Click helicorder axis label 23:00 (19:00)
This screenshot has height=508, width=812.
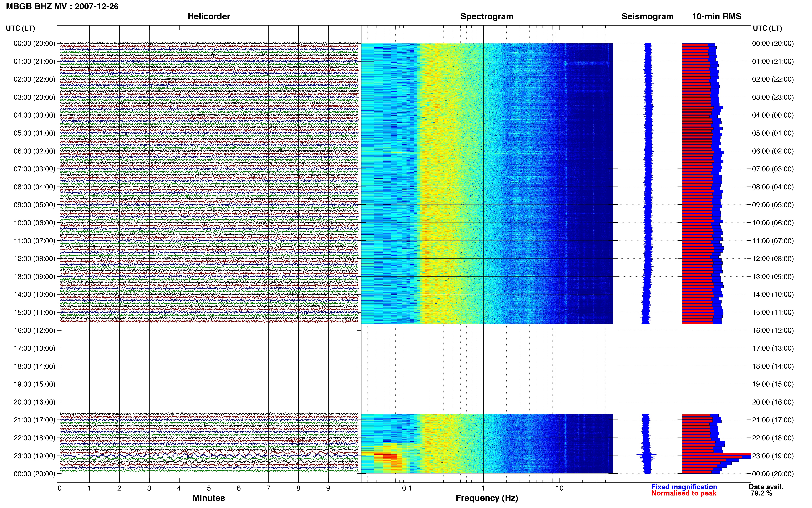pos(34,456)
